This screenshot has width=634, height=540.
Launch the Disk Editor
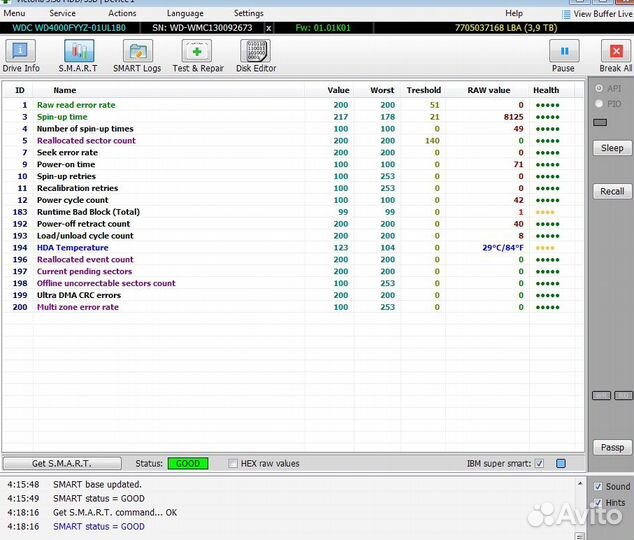257,56
